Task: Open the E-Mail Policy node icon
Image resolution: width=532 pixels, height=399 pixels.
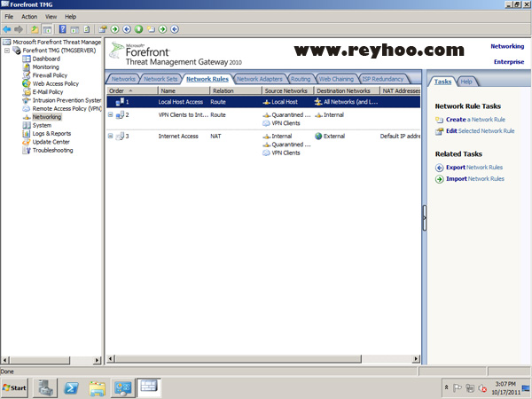Action: pos(27,92)
